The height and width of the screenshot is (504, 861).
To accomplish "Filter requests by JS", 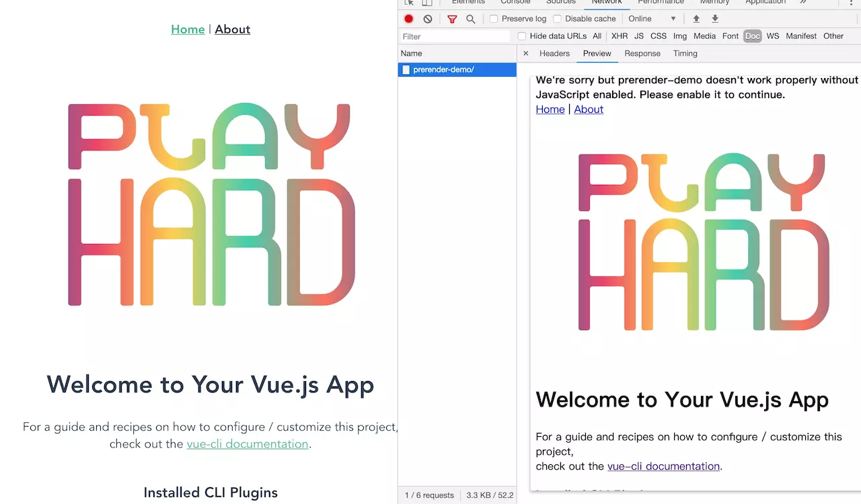I will tap(639, 36).
